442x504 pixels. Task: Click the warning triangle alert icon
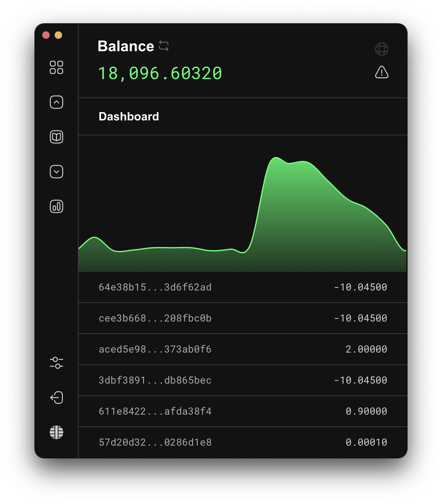pyautogui.click(x=381, y=72)
